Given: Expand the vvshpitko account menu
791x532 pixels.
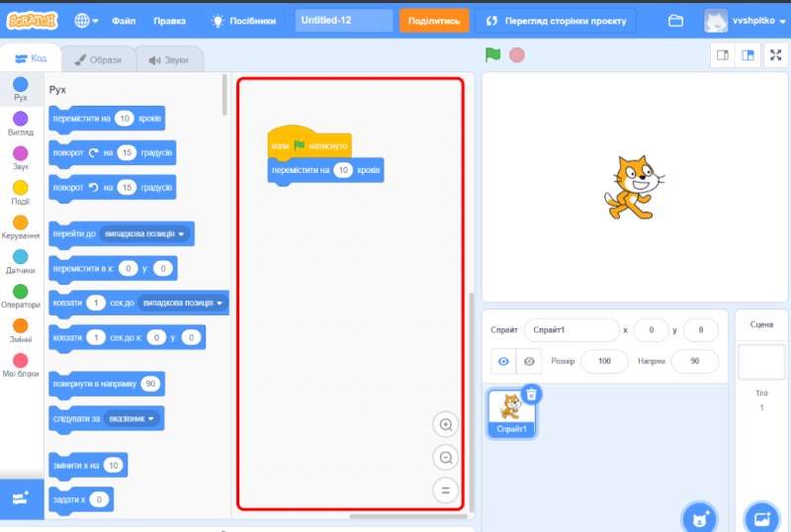Looking at the screenshot, I should [x=744, y=20].
